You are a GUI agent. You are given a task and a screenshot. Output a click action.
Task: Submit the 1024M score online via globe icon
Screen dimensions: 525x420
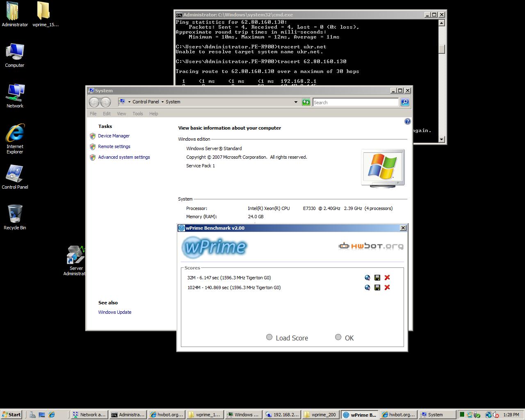[367, 288]
